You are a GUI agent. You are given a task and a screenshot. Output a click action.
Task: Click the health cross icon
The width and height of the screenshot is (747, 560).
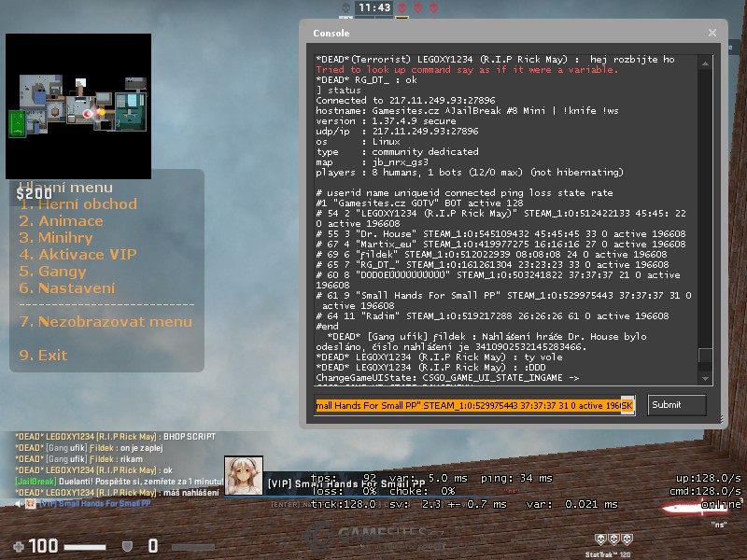pyautogui.click(x=19, y=546)
